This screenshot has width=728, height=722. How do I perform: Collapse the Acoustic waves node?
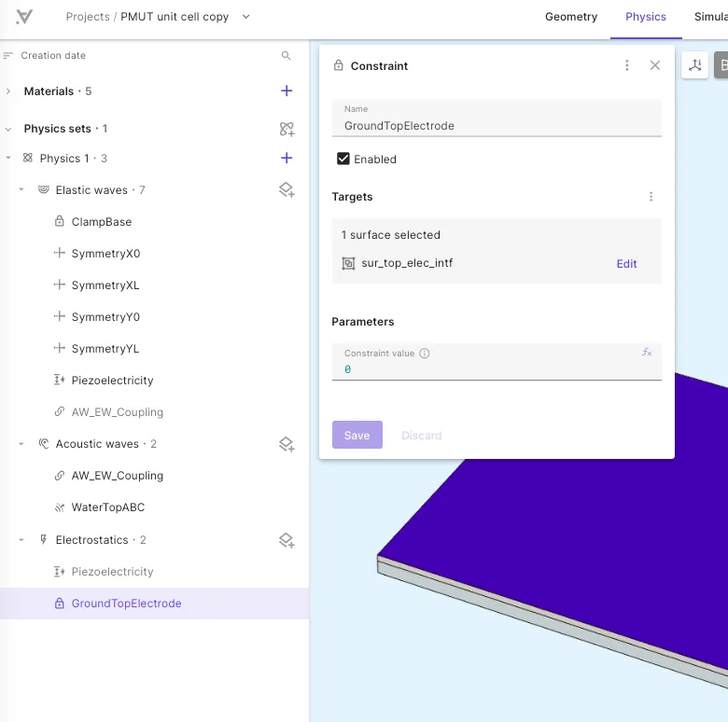click(21, 444)
